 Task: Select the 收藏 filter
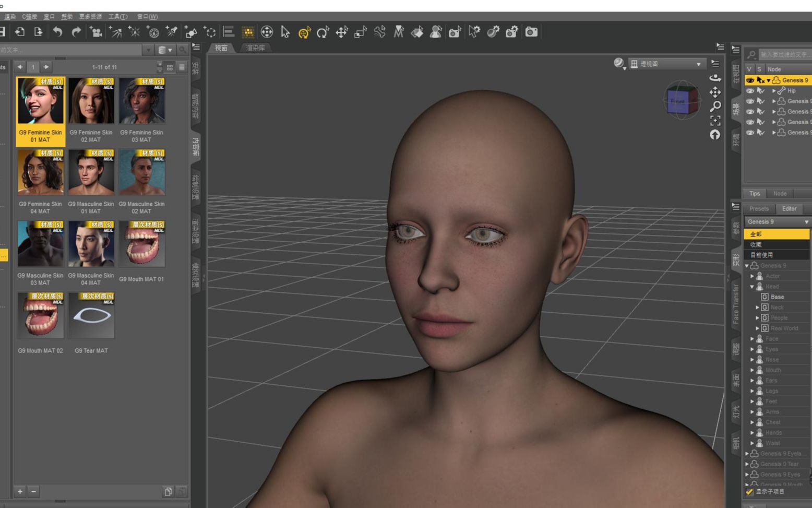(777, 244)
